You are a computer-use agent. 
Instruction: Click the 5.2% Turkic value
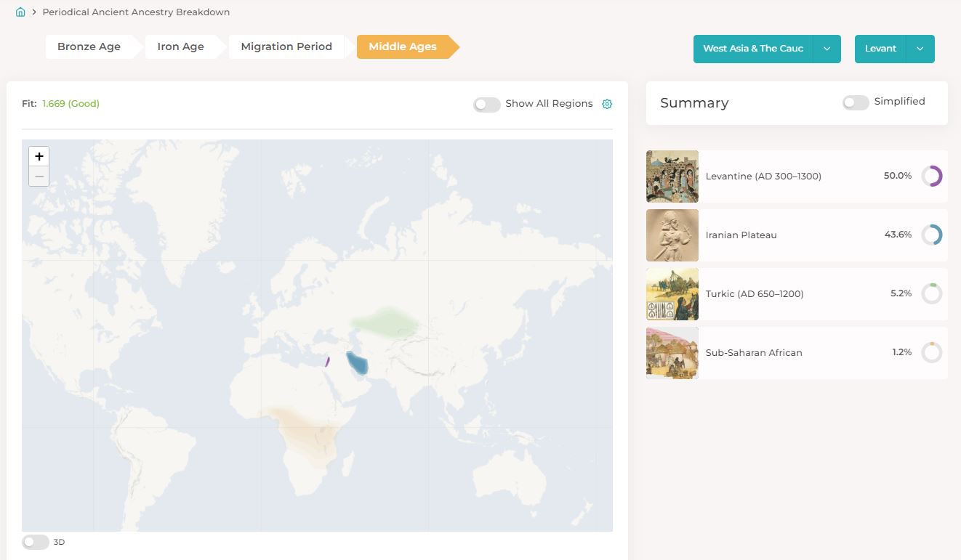click(x=901, y=293)
